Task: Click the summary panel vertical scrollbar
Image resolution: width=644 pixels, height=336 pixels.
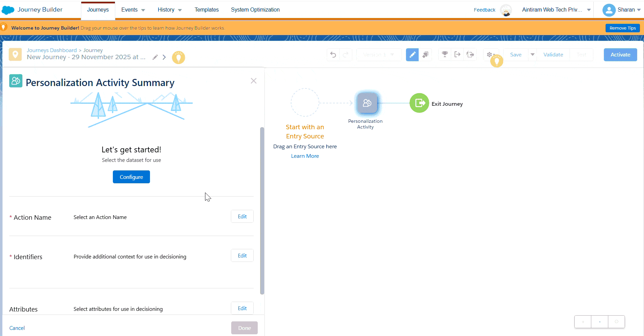Action: [x=262, y=211]
